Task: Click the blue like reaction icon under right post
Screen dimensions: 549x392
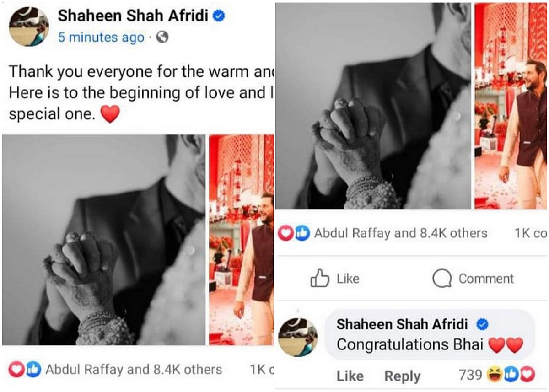Action: tap(302, 233)
